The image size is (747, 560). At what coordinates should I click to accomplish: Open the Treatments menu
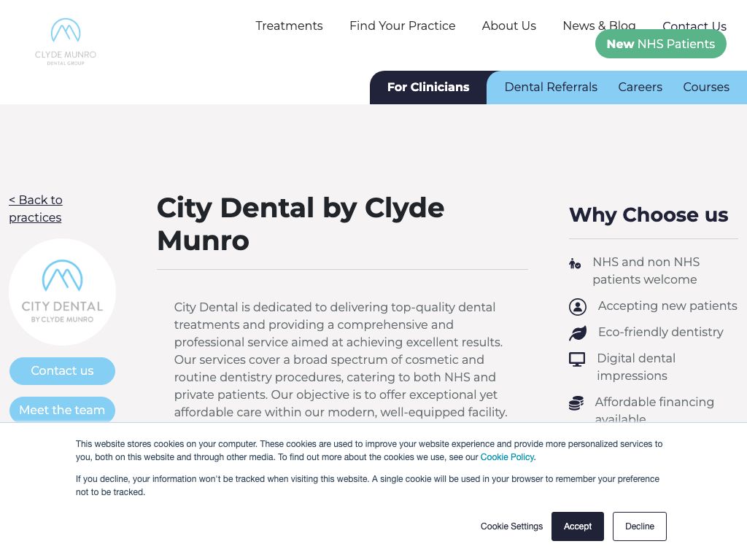coord(289,26)
